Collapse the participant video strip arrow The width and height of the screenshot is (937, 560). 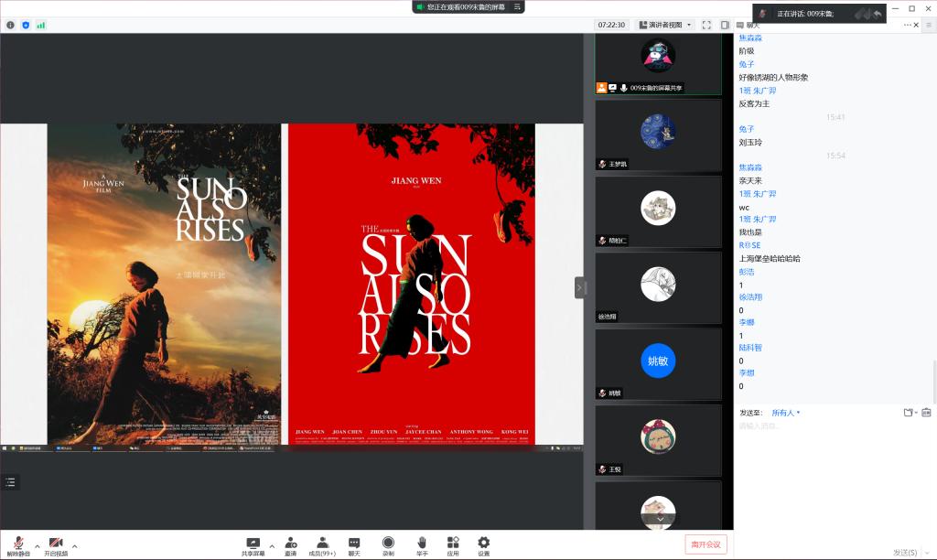click(579, 287)
